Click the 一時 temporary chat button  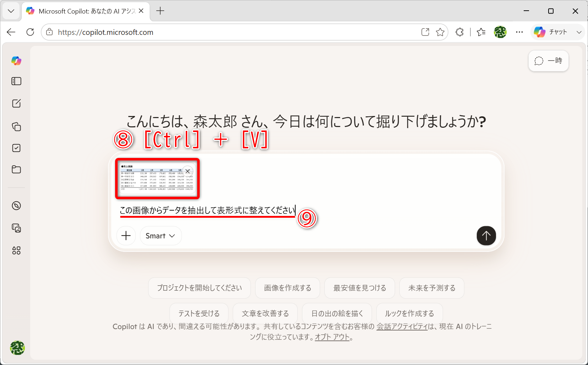click(x=548, y=61)
